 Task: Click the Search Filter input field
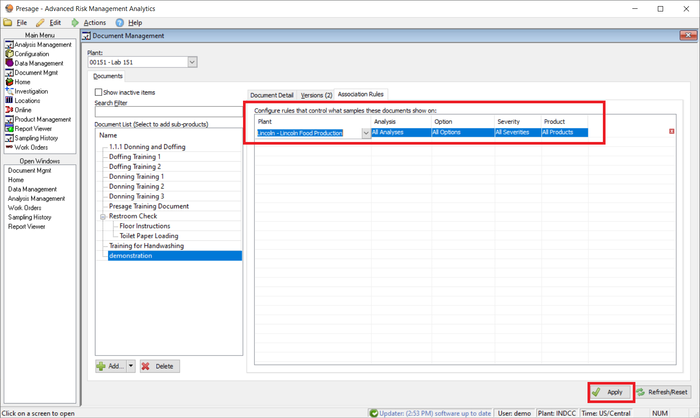pyautogui.click(x=166, y=113)
